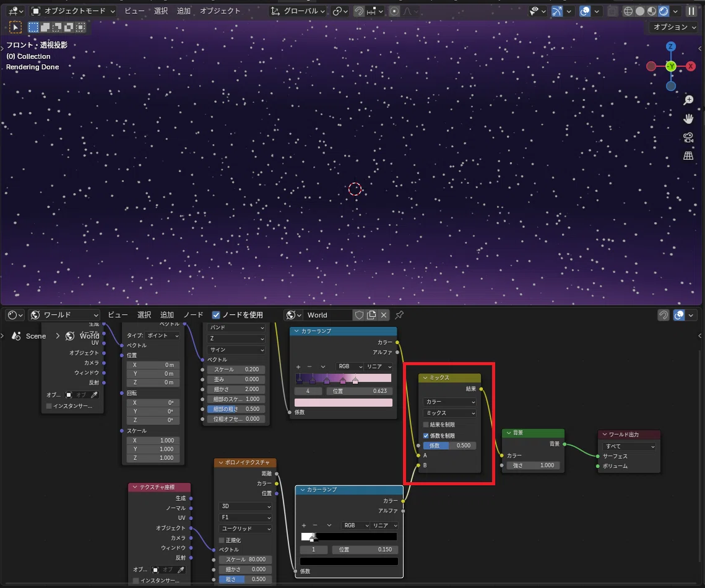Switch perspective orthographic grid icon
Screen dimensions: 705x588
[x=688, y=156]
